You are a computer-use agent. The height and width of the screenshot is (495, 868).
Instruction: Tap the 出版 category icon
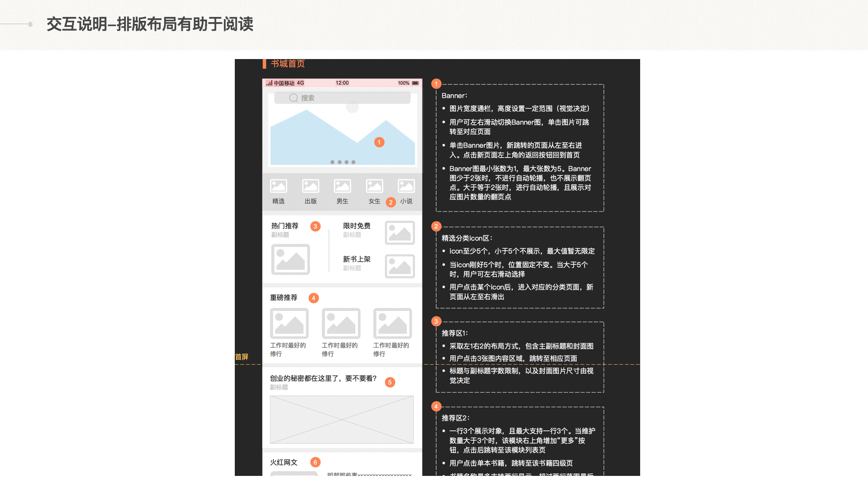(310, 186)
